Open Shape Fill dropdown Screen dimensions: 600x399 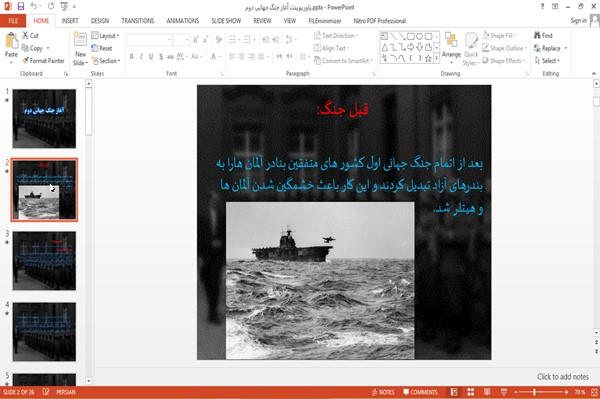[499, 36]
